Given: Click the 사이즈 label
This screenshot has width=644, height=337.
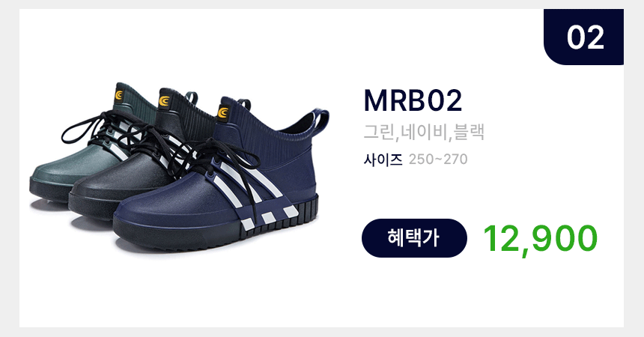Looking at the screenshot, I should coord(383,160).
